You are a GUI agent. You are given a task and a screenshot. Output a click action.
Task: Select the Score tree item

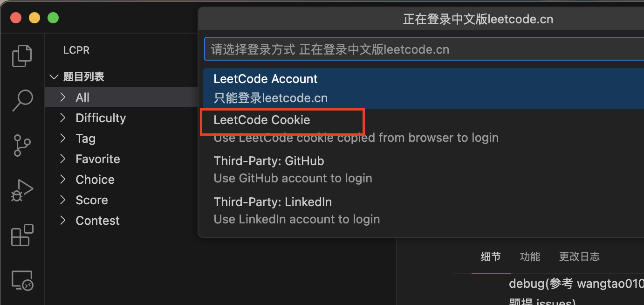[91, 200]
